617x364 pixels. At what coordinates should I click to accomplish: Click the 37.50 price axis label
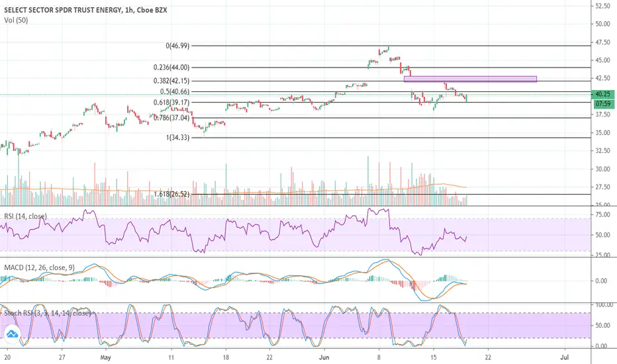(x=603, y=114)
